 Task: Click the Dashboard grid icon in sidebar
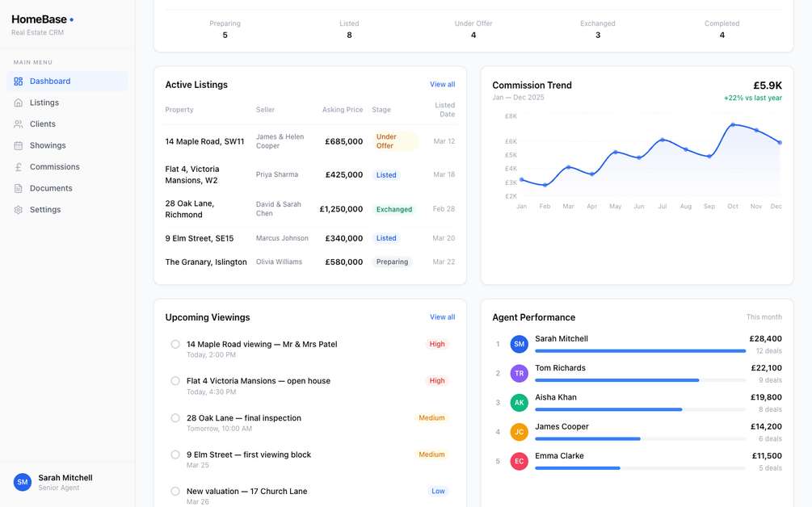coord(18,82)
